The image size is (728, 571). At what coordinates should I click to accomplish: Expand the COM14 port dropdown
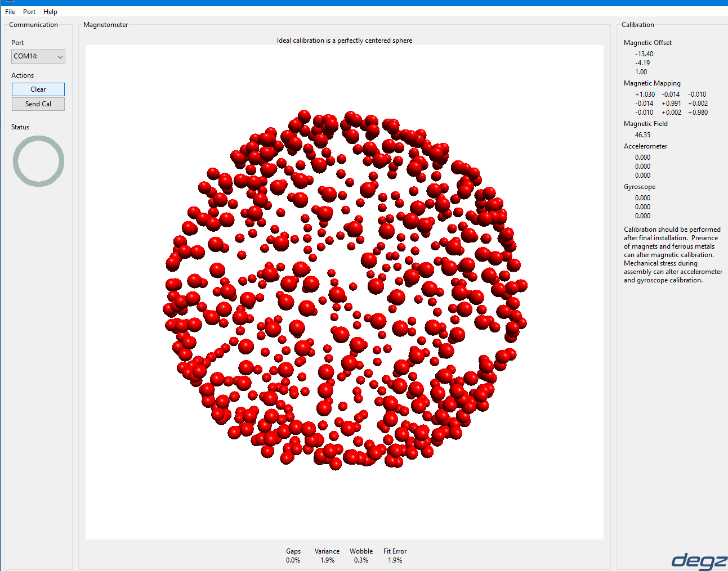coord(38,57)
